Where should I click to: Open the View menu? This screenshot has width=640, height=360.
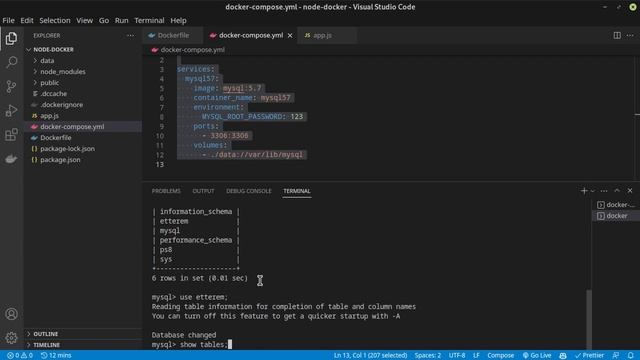(x=84, y=20)
